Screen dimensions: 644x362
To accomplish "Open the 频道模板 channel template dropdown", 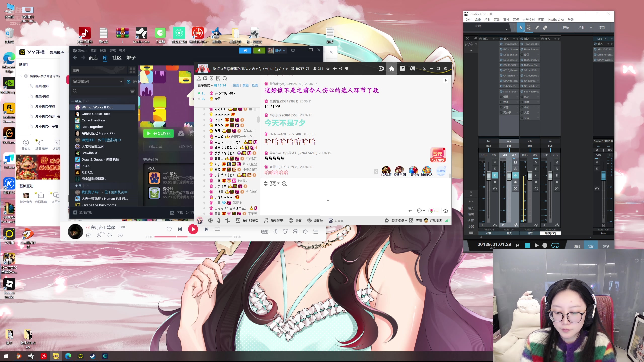I will coord(397,221).
